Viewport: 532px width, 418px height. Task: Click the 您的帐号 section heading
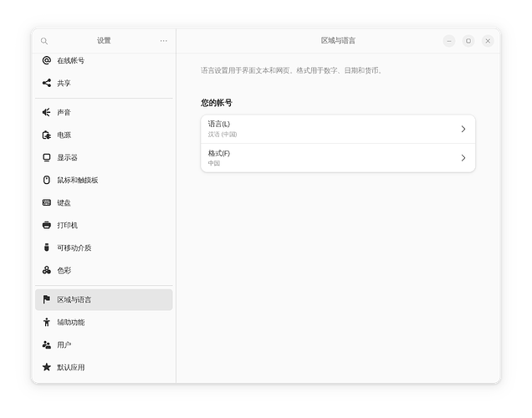[x=216, y=103]
